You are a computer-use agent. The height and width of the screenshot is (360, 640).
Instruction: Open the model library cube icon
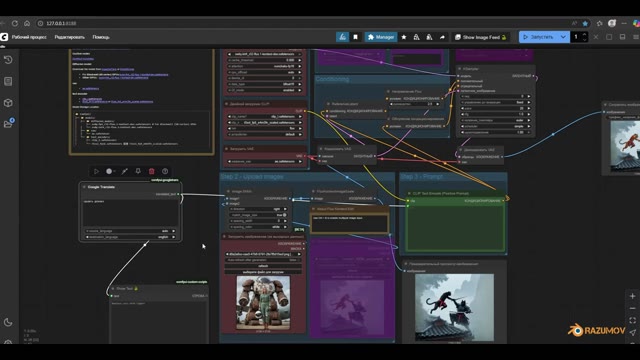click(8, 103)
